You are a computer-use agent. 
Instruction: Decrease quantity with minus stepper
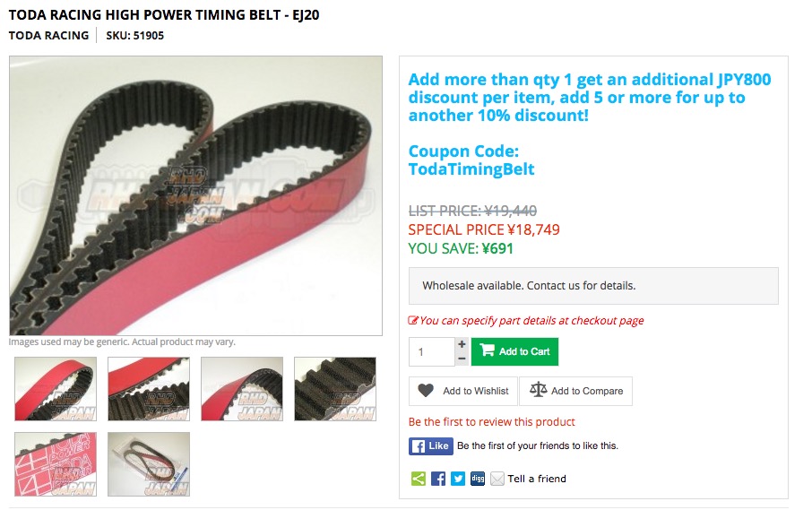[x=462, y=359]
